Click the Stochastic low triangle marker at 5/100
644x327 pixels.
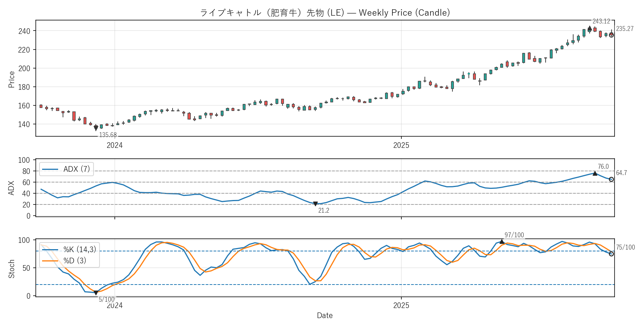pos(96,293)
